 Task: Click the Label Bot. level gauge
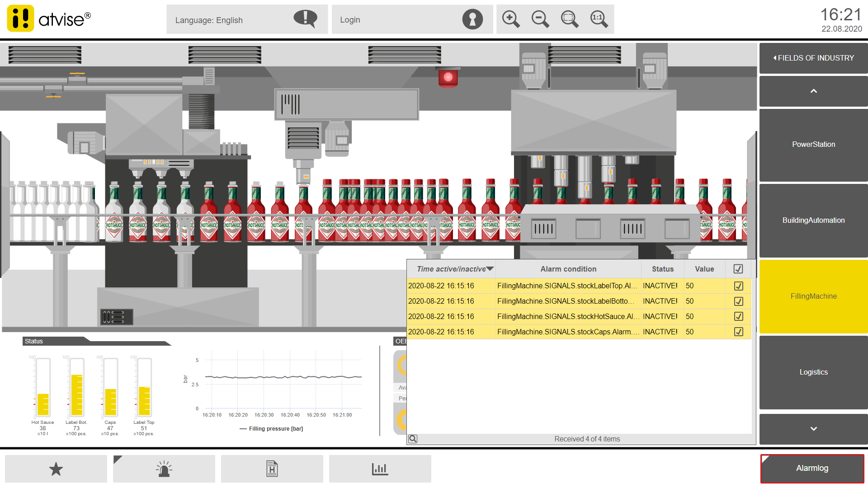click(77, 387)
